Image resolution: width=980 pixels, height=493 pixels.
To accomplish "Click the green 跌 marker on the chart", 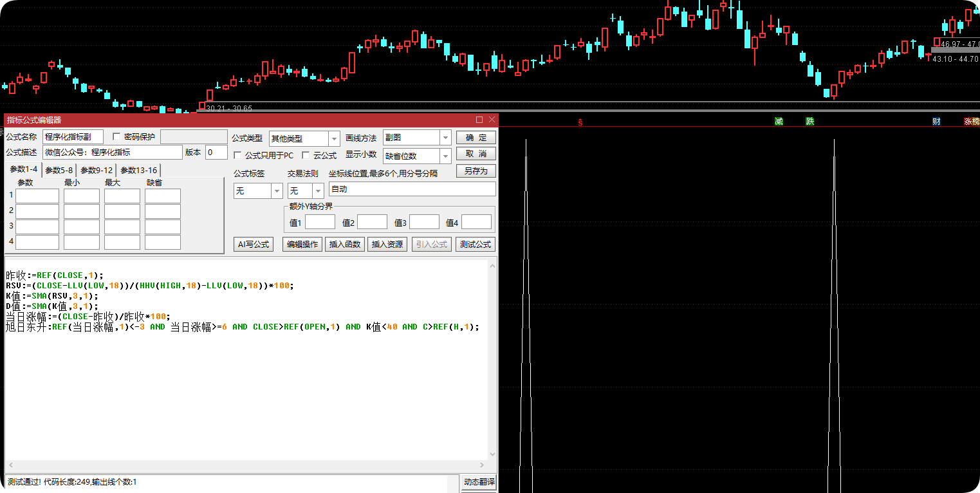I will (x=809, y=122).
